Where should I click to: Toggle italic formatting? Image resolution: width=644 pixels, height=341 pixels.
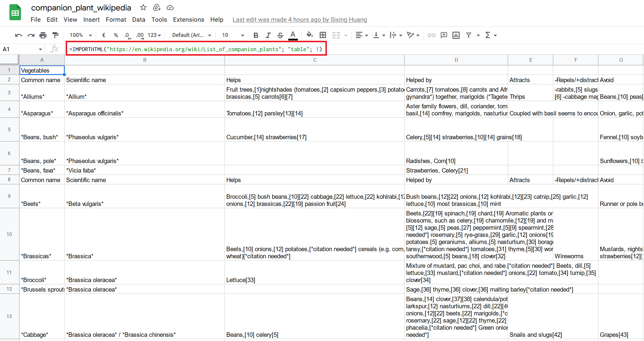tap(268, 35)
